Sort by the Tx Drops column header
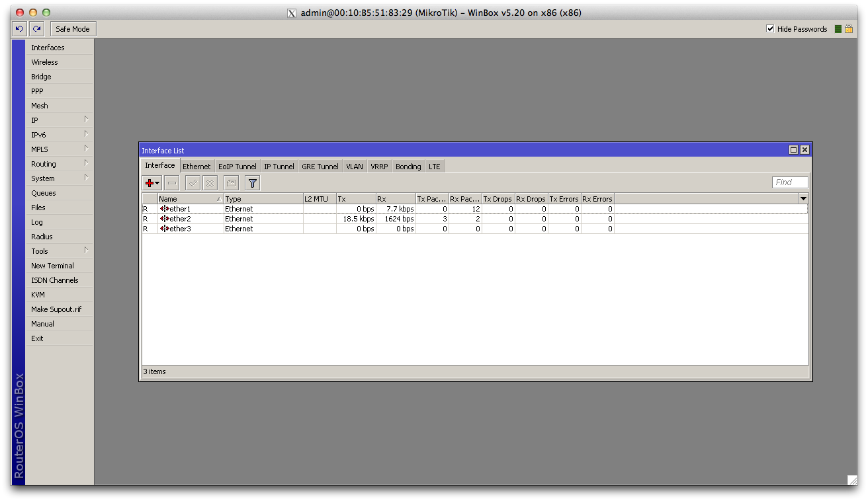The height and width of the screenshot is (501, 868). pyautogui.click(x=498, y=199)
